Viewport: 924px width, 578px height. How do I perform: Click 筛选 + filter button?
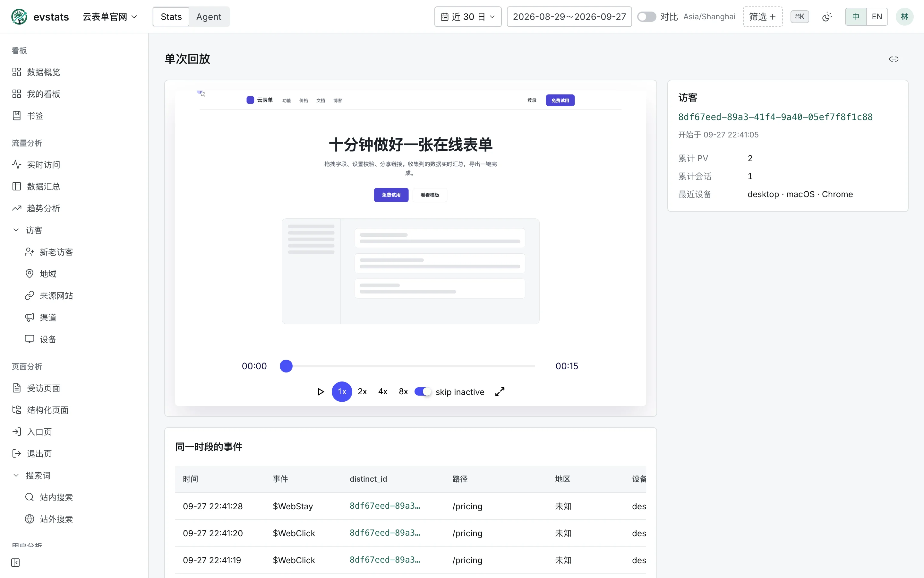[763, 17]
